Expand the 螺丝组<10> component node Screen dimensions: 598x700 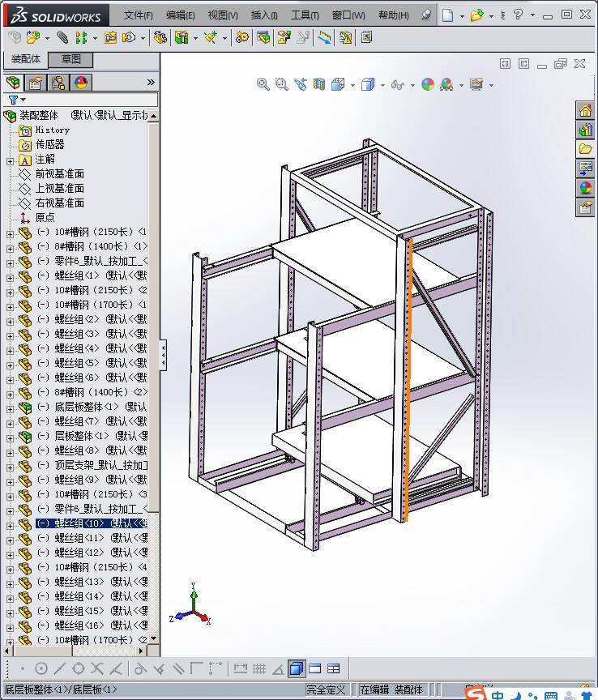[x=10, y=526]
